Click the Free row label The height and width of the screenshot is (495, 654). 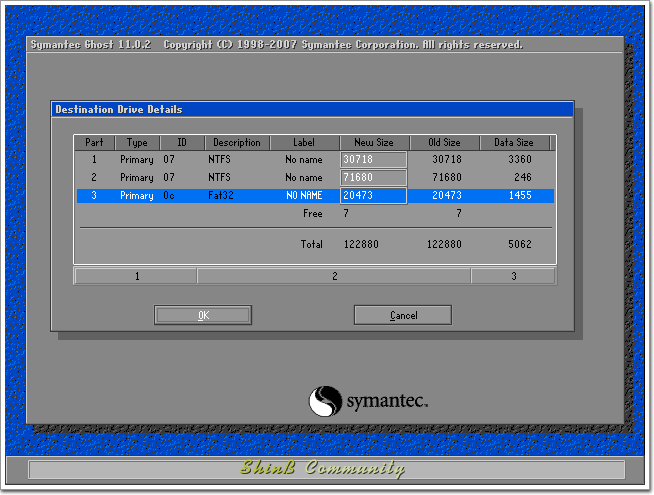pyautogui.click(x=312, y=214)
